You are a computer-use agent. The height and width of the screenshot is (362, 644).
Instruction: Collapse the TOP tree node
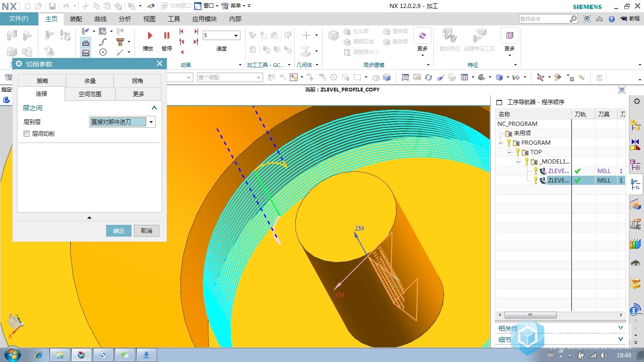tap(510, 152)
